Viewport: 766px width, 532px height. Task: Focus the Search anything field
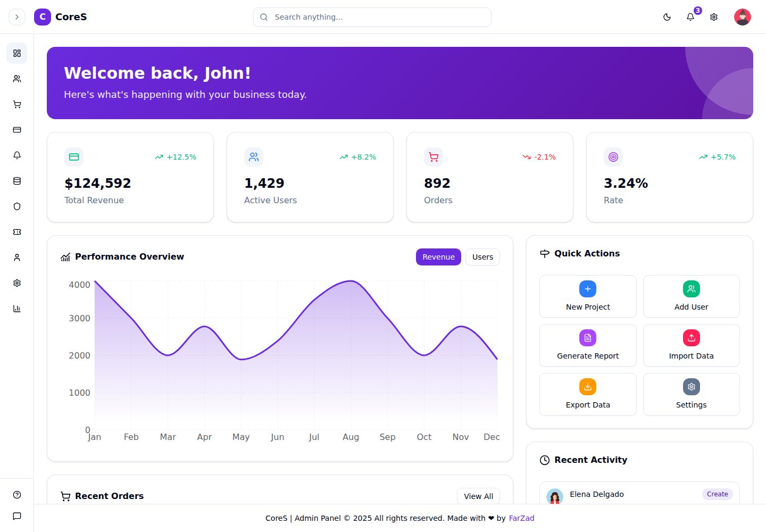tap(372, 17)
